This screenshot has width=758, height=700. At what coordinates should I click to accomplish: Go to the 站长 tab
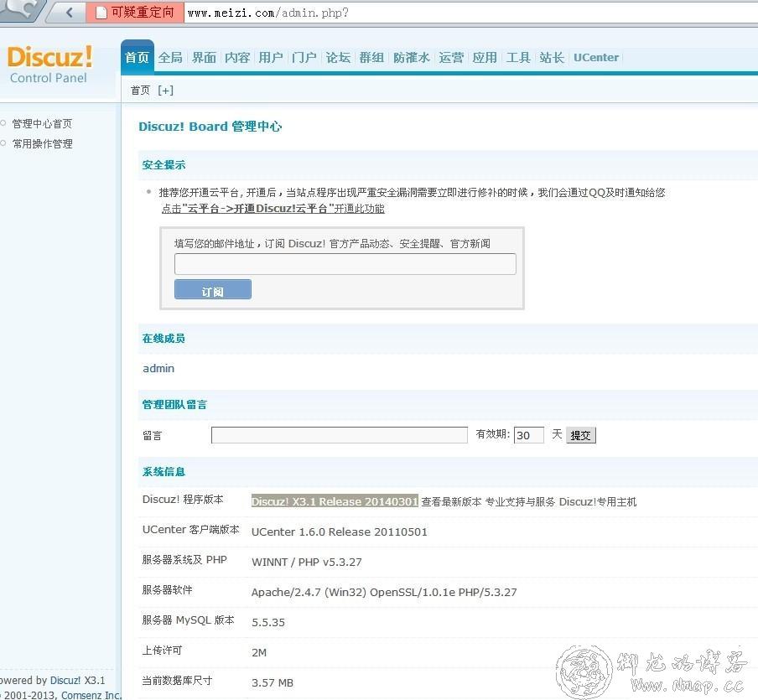click(552, 58)
